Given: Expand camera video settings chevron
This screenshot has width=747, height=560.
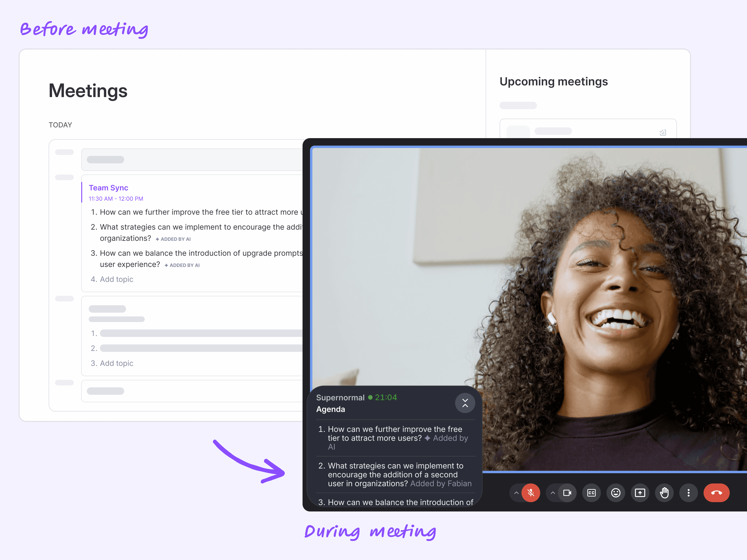Looking at the screenshot, I should coord(553,493).
